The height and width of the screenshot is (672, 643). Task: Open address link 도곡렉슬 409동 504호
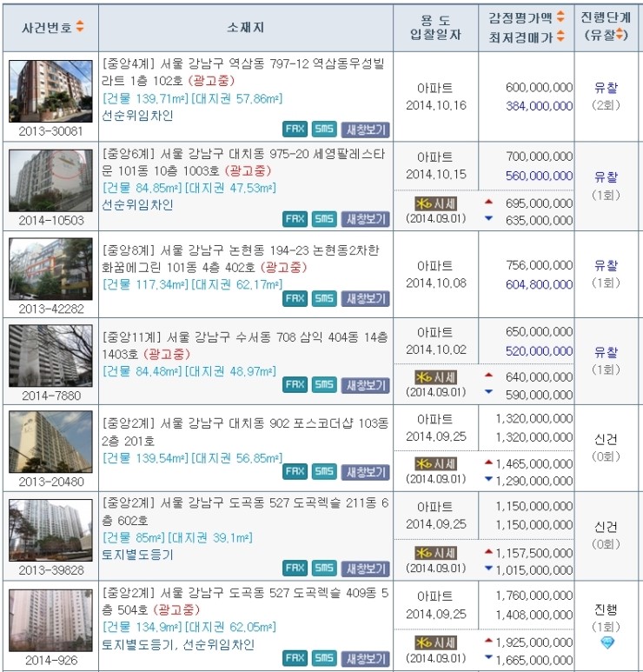tap(245, 601)
